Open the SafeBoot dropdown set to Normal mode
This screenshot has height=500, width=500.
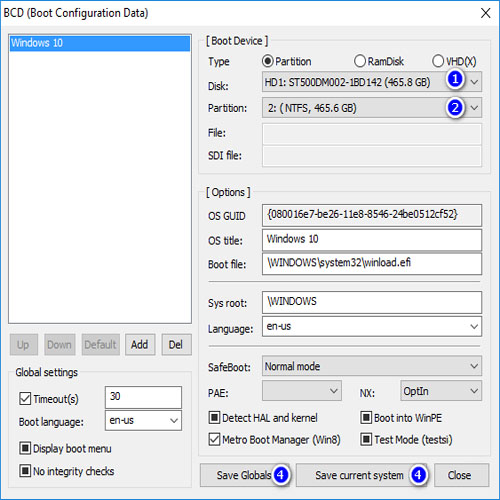pyautogui.click(x=372, y=366)
